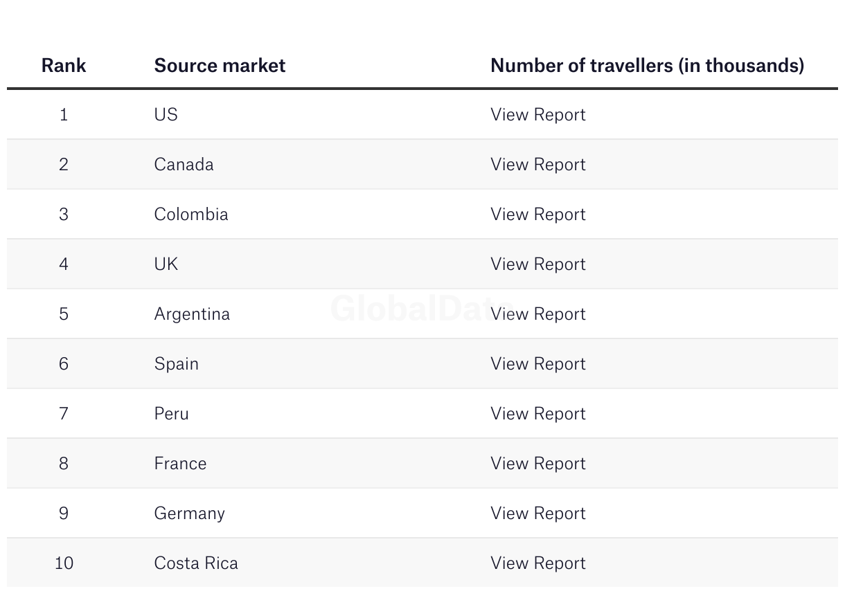Open View Report link for US
The height and width of the screenshot is (616, 845).
point(537,114)
